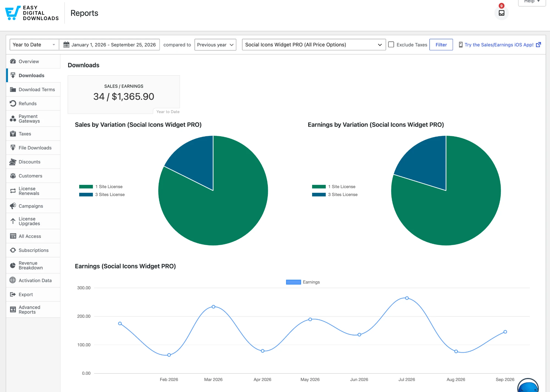Click the Campaigns megaphone icon

(13, 206)
